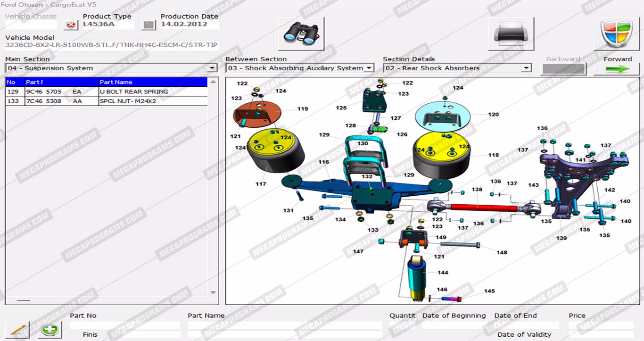Click the pencil edit icon
Image resolution: width=644 pixels, height=341 pixels.
pos(17,329)
